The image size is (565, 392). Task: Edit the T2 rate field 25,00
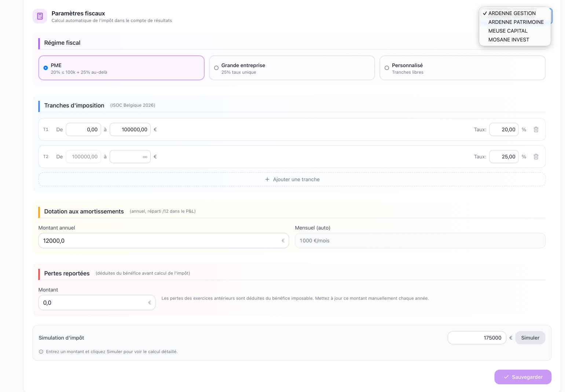tap(504, 157)
